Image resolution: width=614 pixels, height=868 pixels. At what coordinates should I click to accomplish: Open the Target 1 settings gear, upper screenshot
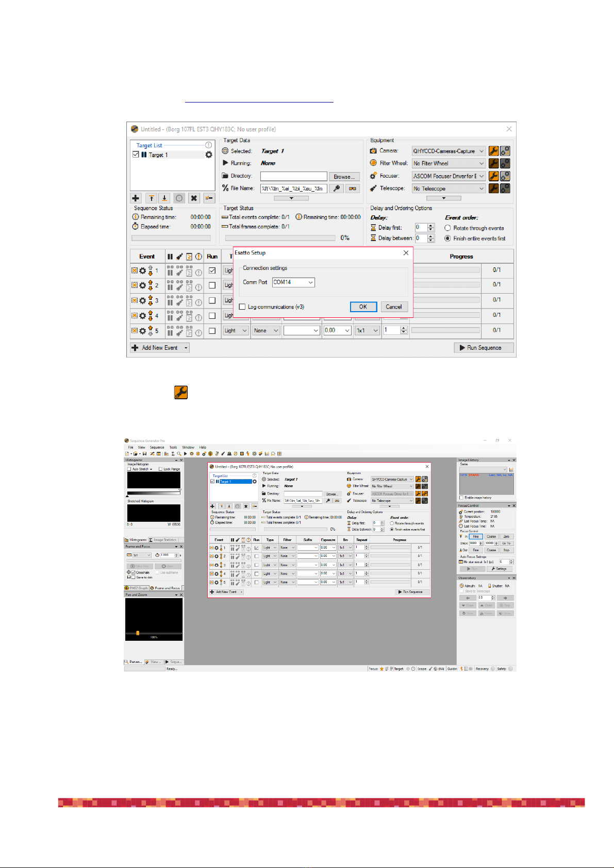click(209, 155)
